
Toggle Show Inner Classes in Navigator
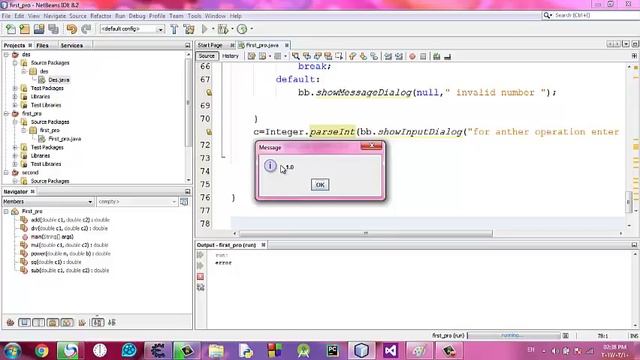[x=67, y=322]
